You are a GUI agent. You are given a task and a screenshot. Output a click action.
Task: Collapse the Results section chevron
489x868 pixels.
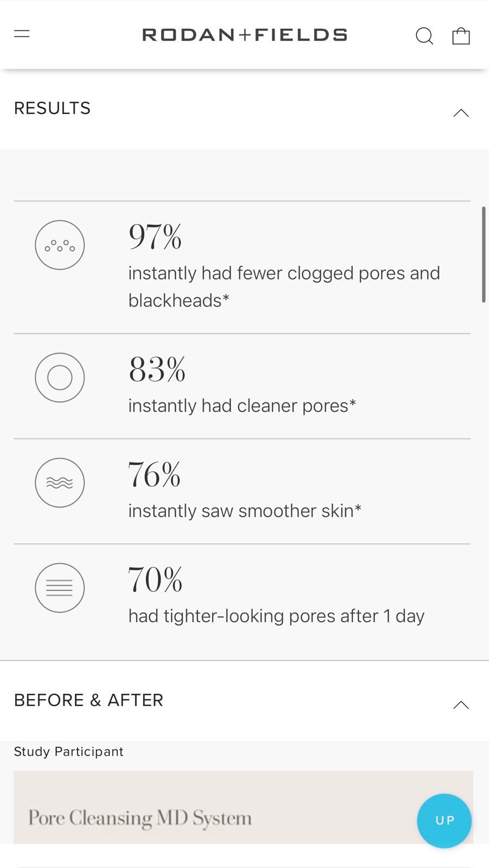(x=461, y=113)
